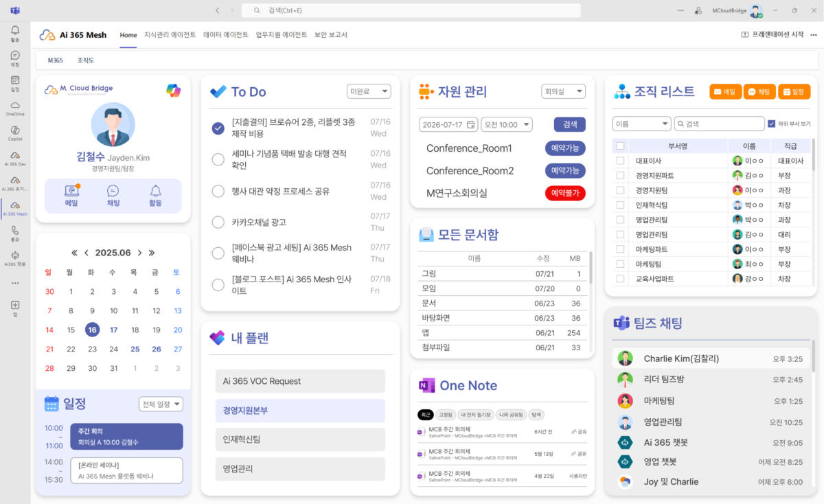Click the Copilot logo on the profile card
Screen dimensions: 824x504
(173, 90)
